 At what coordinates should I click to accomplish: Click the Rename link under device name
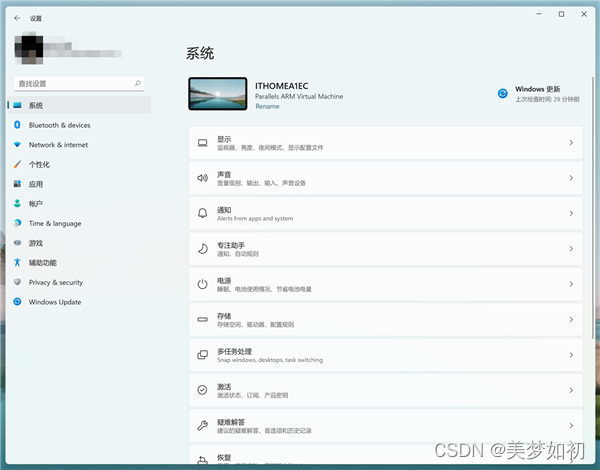tap(267, 106)
